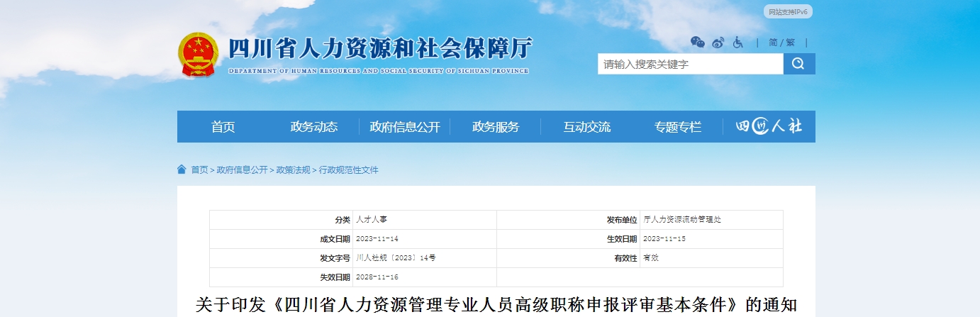
Task: Select the 政务服务 navigation item
Action: pos(496,127)
